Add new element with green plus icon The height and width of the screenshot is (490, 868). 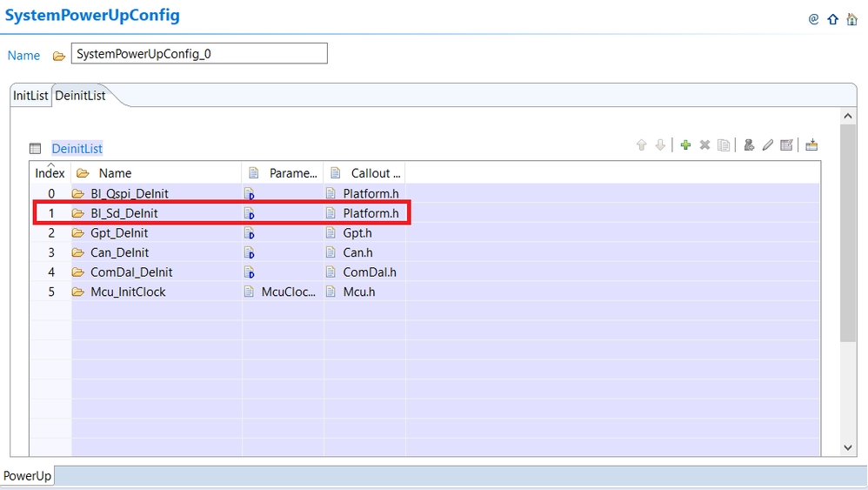coord(686,145)
